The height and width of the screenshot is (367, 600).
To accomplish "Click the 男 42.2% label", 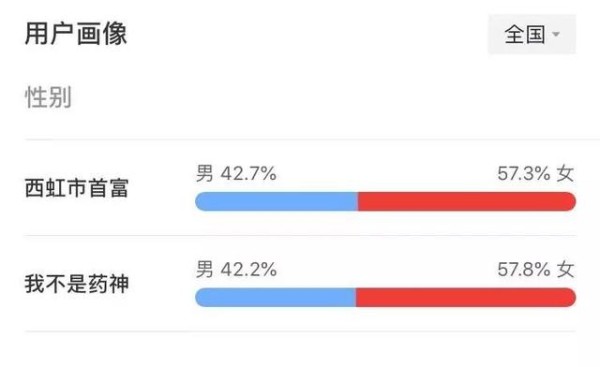I will tap(236, 269).
